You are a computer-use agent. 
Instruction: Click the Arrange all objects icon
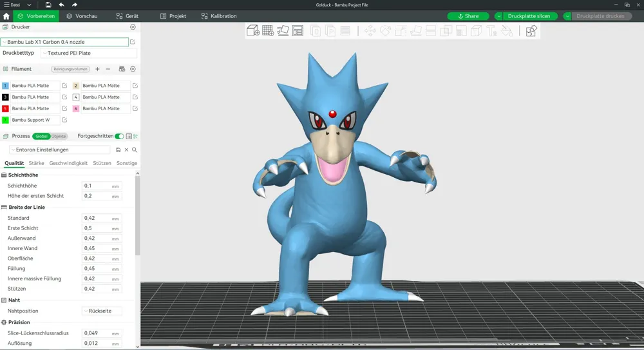click(298, 31)
